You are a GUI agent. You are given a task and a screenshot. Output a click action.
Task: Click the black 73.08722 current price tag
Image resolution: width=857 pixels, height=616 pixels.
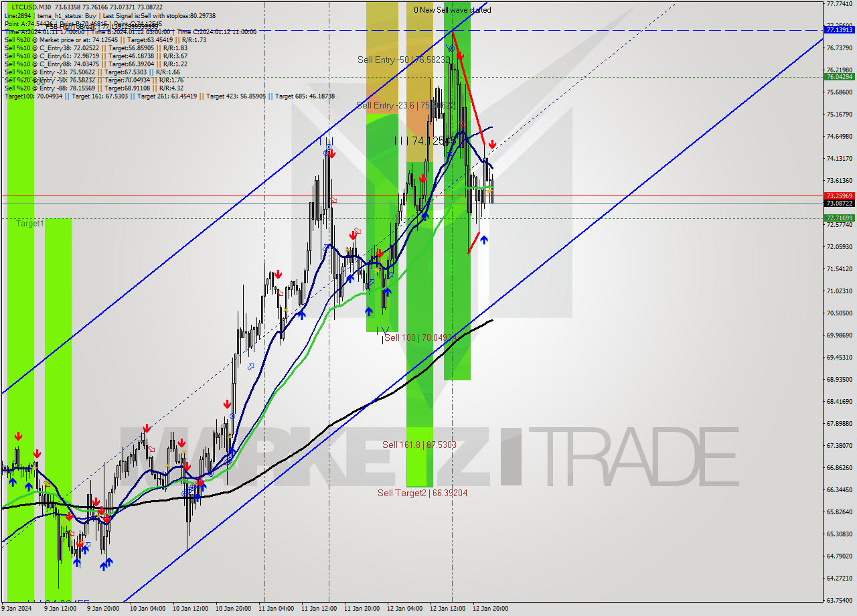coord(839,203)
